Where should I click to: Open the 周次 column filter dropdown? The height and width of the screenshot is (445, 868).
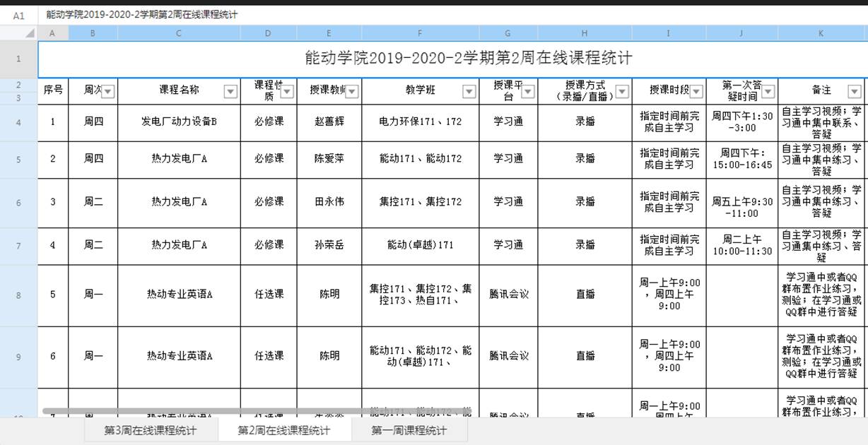point(108,91)
